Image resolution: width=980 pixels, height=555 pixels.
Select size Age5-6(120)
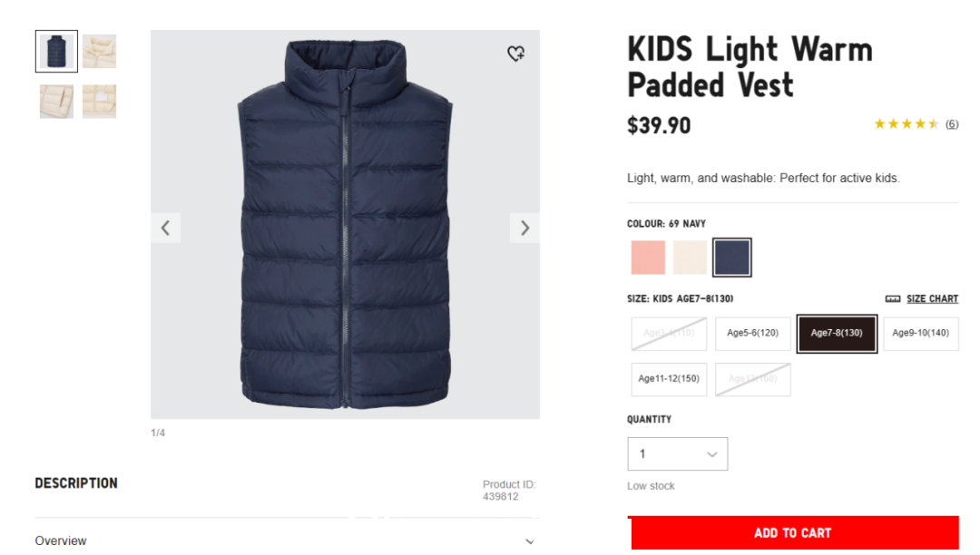pos(752,334)
